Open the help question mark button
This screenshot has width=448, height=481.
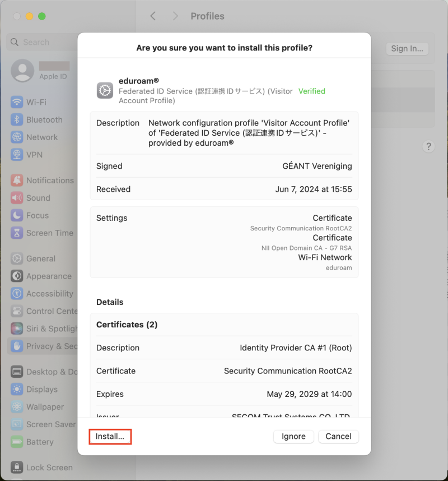428,146
